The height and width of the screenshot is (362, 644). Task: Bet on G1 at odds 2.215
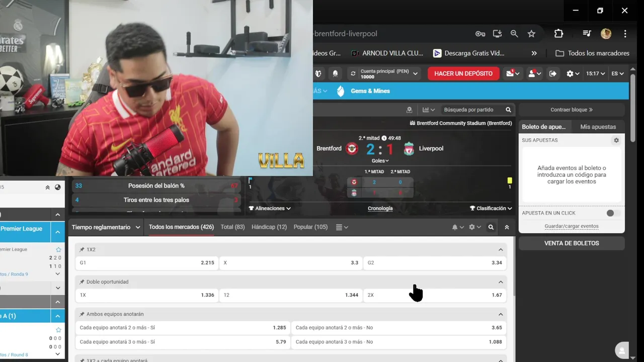[147, 263]
